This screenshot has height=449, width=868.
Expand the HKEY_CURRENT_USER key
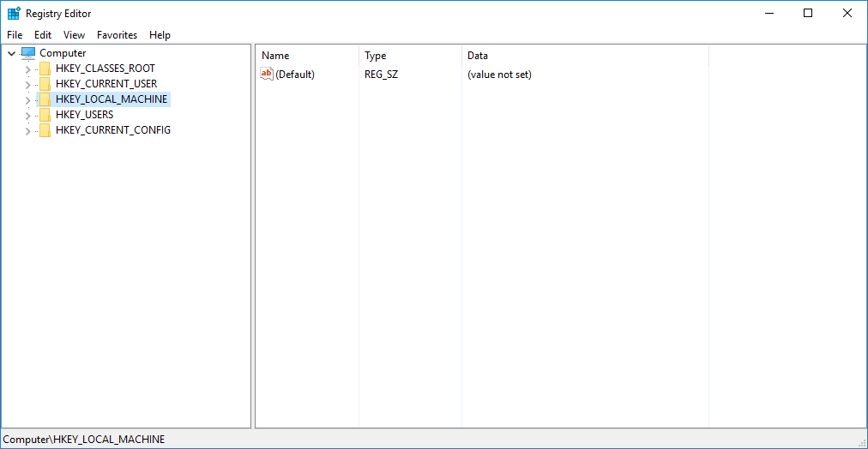pos(27,85)
